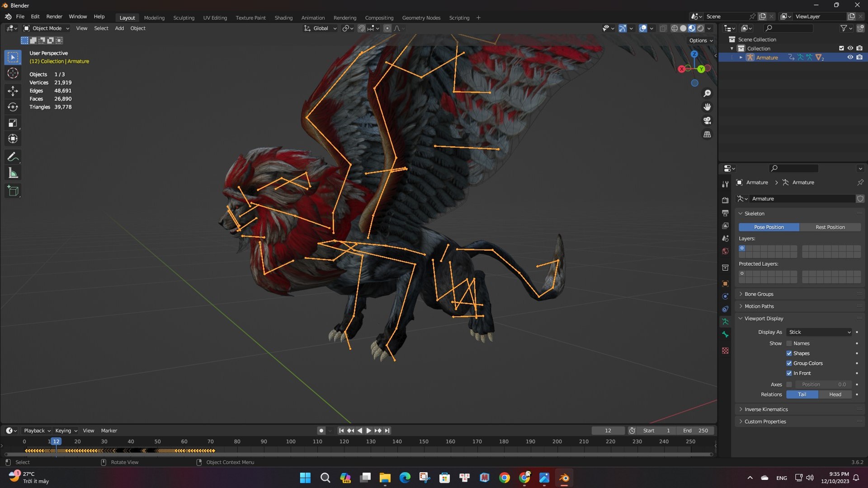Screen dimensions: 868x488
Task: Click the armature name field
Action: [802, 199]
